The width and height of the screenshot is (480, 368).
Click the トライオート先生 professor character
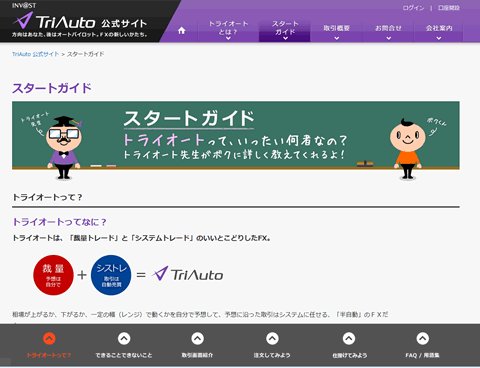(x=64, y=147)
